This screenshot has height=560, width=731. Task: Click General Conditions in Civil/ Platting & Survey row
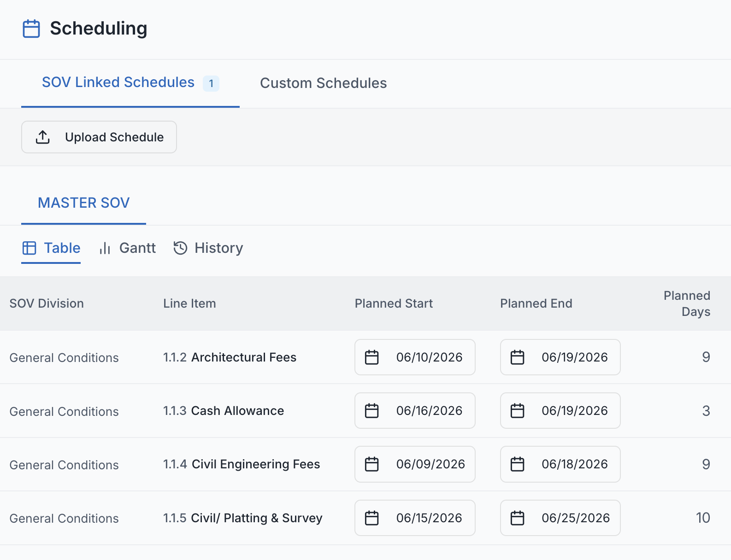coord(64,519)
